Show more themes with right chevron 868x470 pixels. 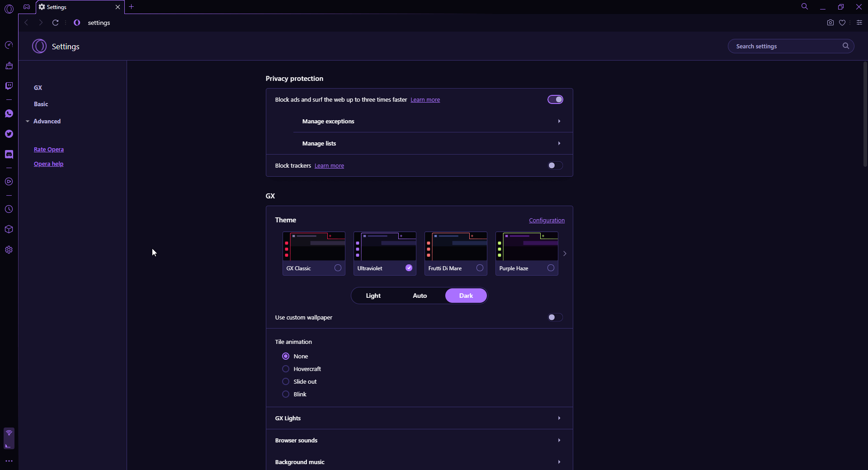click(x=565, y=254)
